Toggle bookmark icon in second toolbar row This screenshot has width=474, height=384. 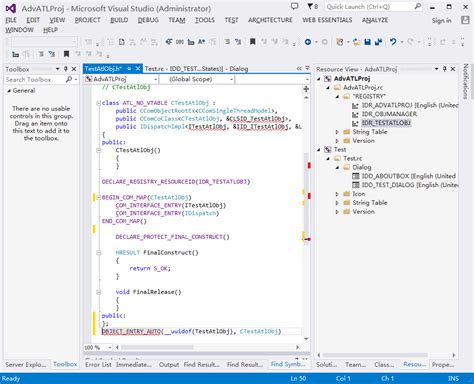tap(66, 54)
